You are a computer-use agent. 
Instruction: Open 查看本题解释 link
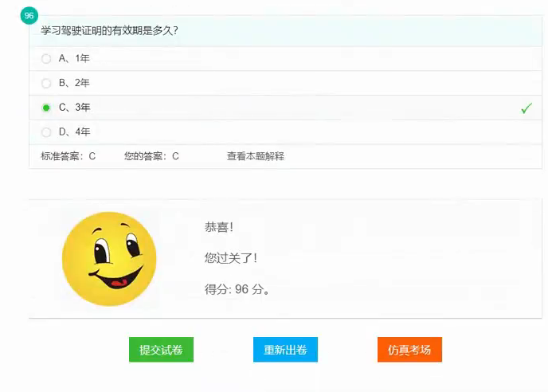(256, 156)
